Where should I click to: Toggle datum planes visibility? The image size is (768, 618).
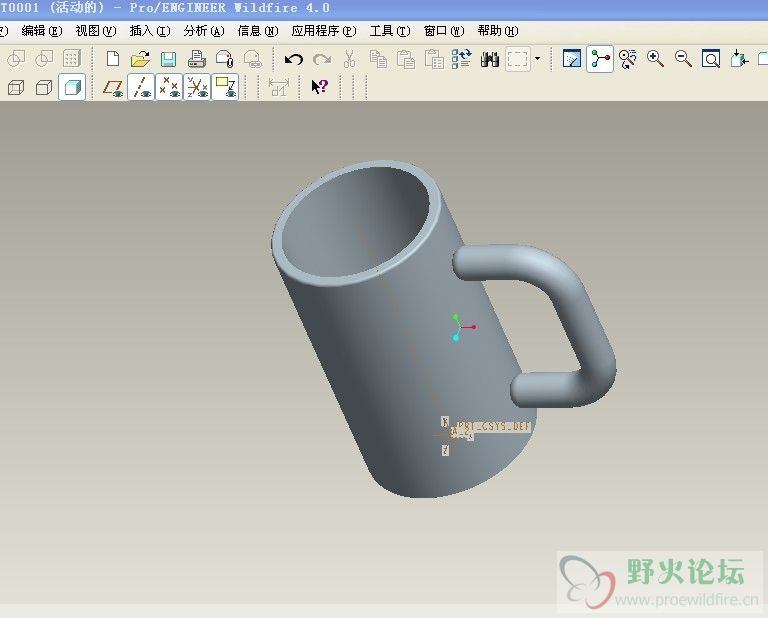click(x=113, y=88)
